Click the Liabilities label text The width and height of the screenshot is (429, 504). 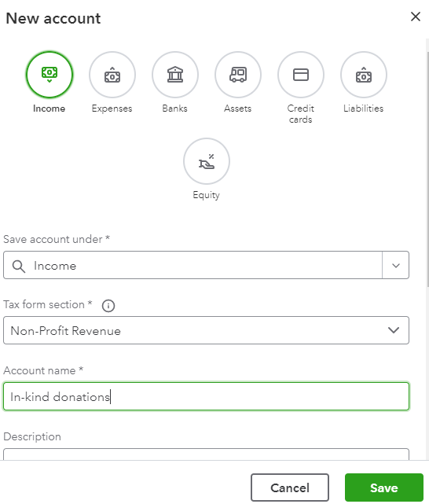pyautogui.click(x=364, y=109)
